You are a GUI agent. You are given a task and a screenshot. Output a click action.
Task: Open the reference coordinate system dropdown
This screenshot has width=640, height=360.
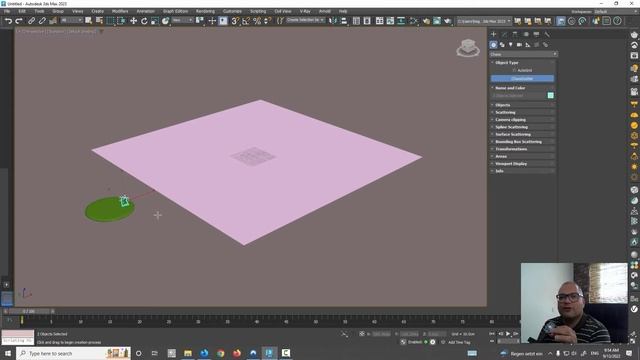[x=182, y=20]
